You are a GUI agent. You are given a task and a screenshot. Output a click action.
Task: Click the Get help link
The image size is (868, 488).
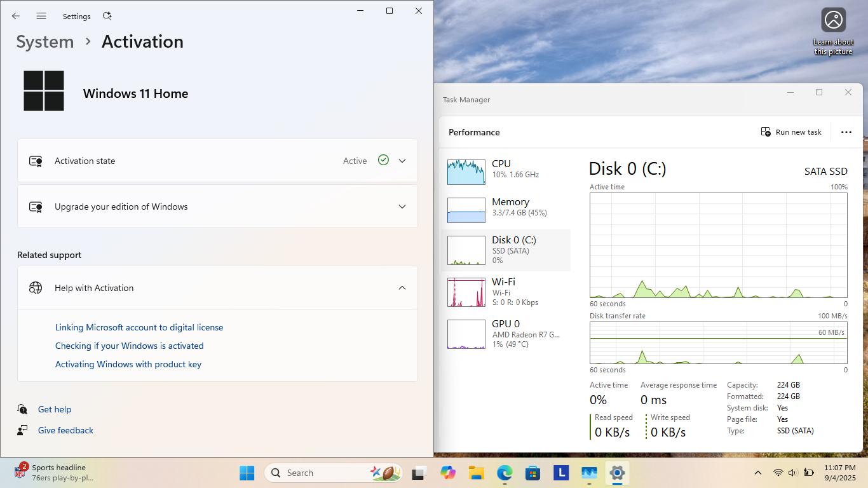(55, 409)
